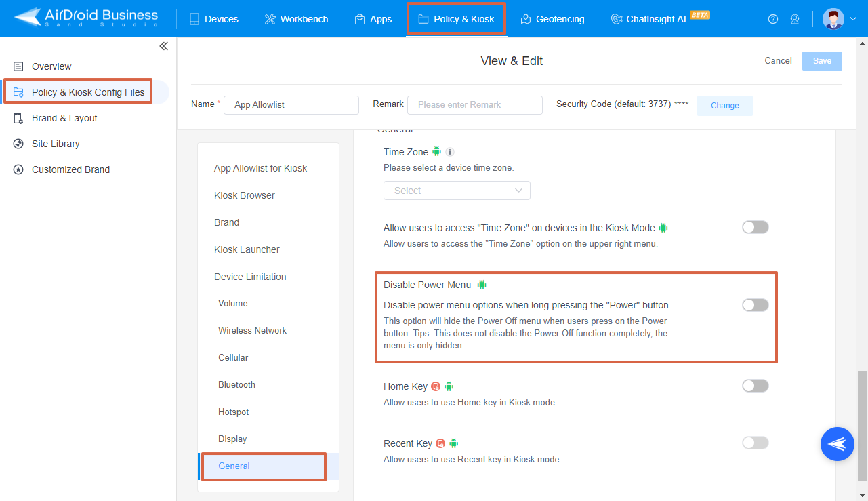Toggle Allow users to access Time Zone
868x501 pixels.
pyautogui.click(x=756, y=227)
